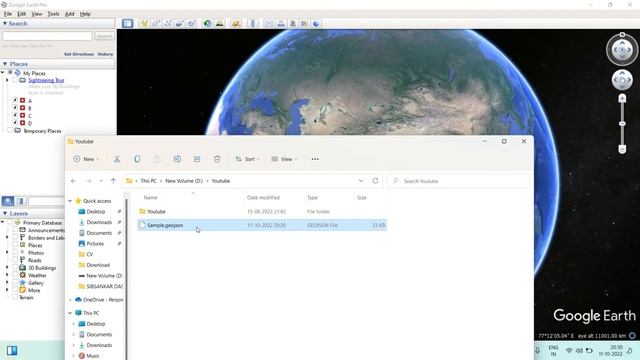This screenshot has width=640, height=360.
Task: Expand the Weather layer arrow
Action: click(7, 275)
